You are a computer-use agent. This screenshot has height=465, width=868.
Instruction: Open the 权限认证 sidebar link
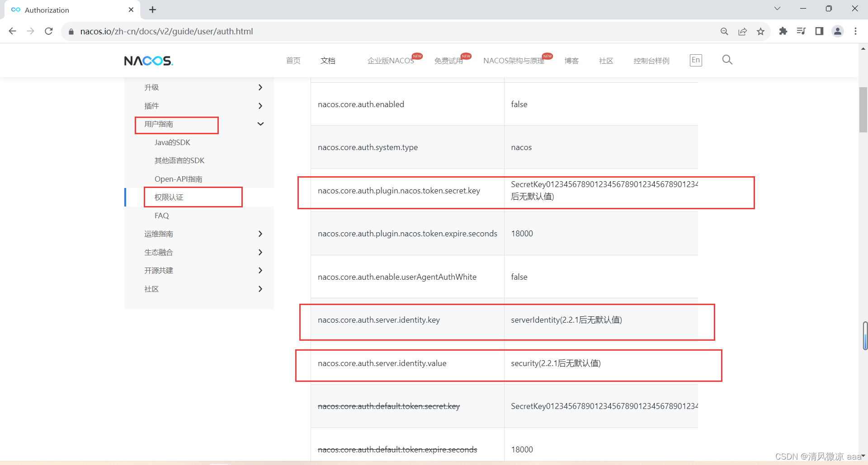coord(169,197)
